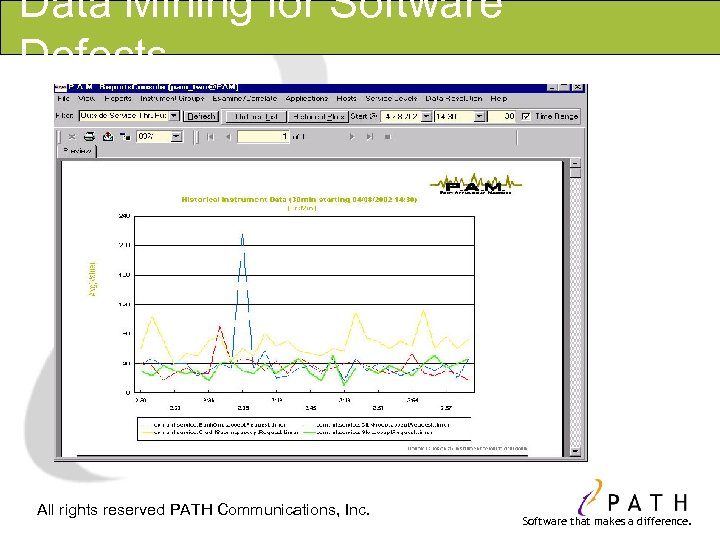The width and height of the screenshot is (720, 540).
Task: Click the close preview X icon
Action: (72, 137)
